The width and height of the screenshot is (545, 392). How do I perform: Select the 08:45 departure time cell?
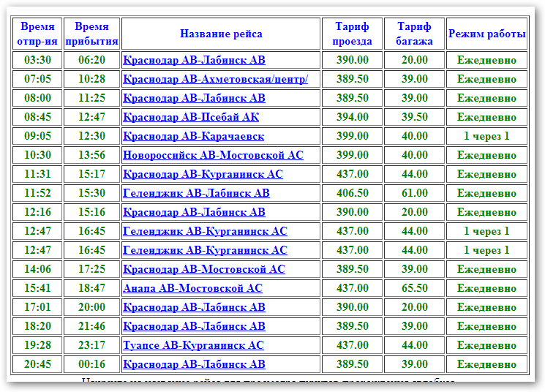click(37, 117)
